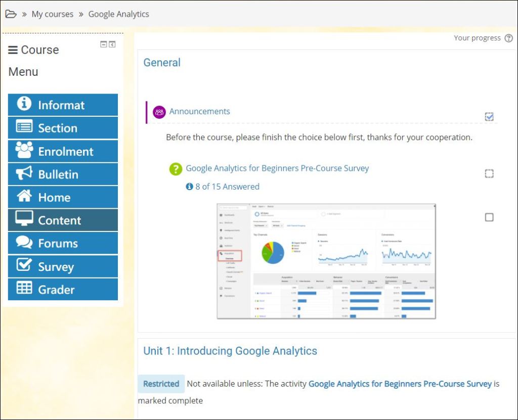The height and width of the screenshot is (420, 518).
Task: Click the folder icon in breadcrumb
Action: point(11,14)
